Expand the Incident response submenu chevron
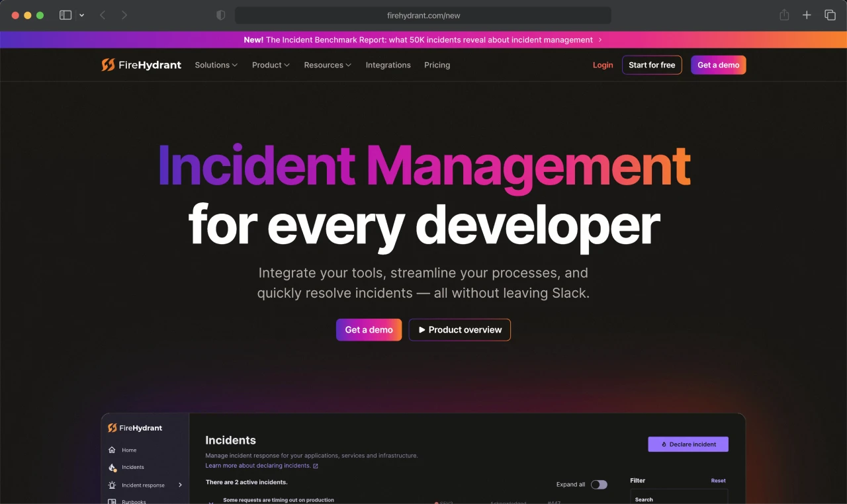Screen dimensions: 847x504 click(x=180, y=485)
